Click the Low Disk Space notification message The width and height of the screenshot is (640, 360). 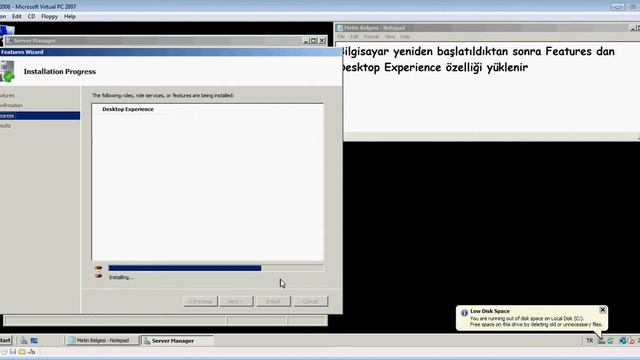pos(536,321)
